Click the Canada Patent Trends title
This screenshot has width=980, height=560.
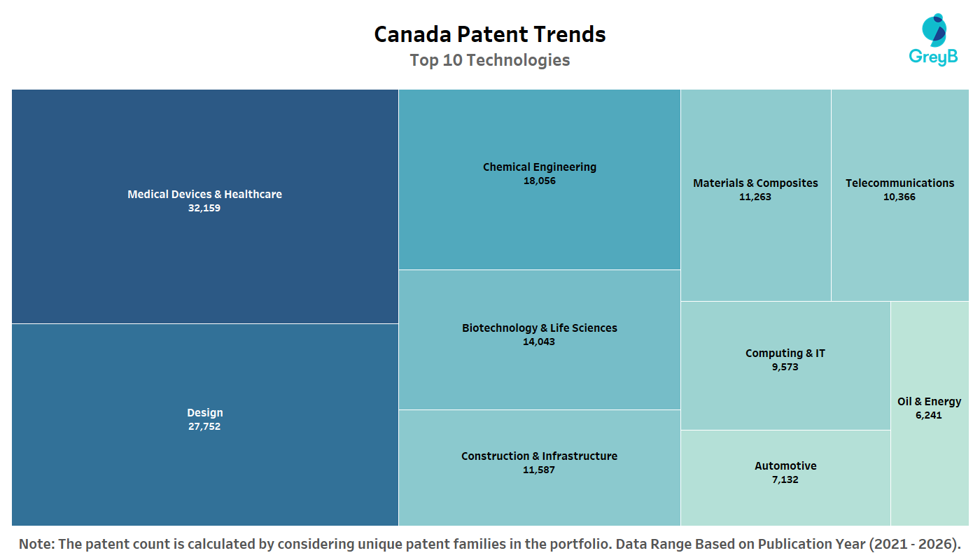coord(490,34)
